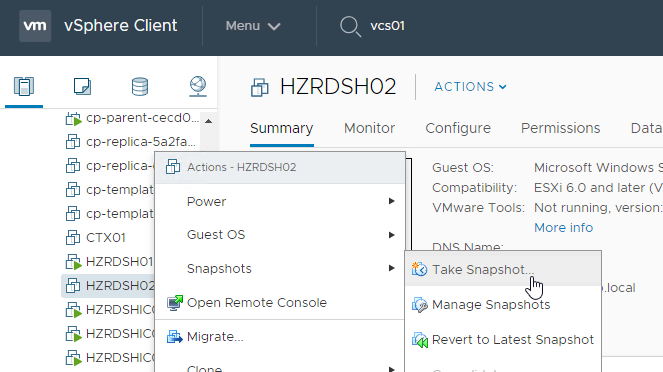The height and width of the screenshot is (372, 663).
Task: Open the Storage inventory view icon
Action: 140,86
